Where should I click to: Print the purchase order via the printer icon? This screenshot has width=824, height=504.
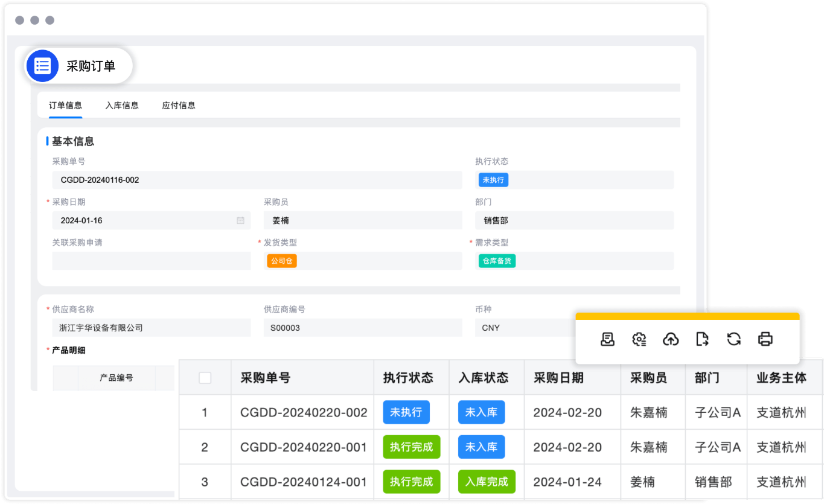click(x=765, y=339)
